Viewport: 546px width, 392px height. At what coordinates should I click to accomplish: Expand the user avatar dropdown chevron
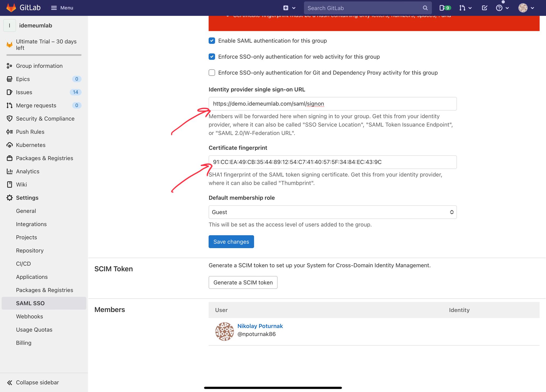(532, 8)
